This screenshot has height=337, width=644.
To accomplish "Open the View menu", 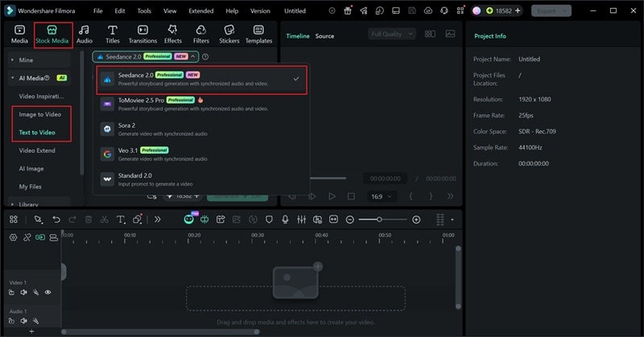I will [170, 10].
